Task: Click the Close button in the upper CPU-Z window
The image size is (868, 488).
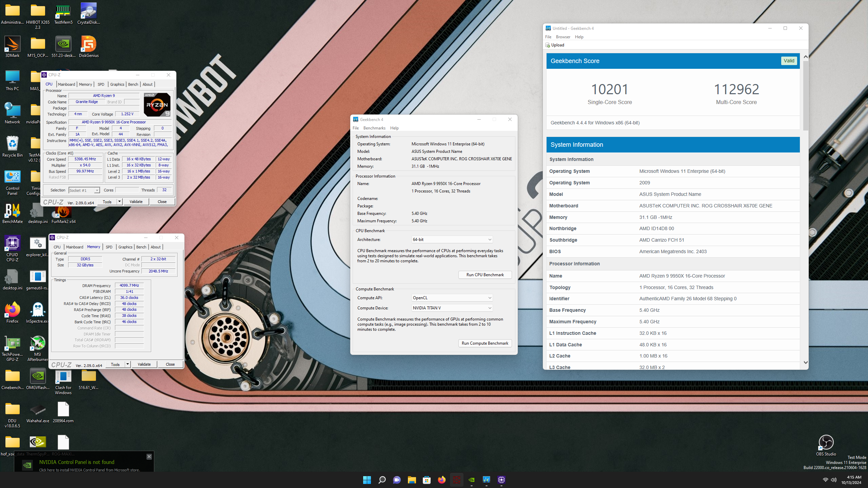Action: pyautogui.click(x=162, y=202)
